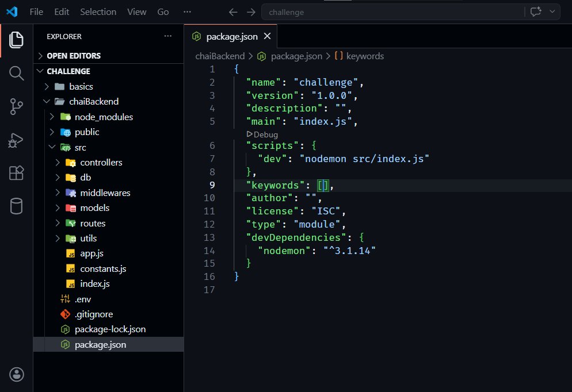
Task: Open the Go menu
Action: (163, 12)
